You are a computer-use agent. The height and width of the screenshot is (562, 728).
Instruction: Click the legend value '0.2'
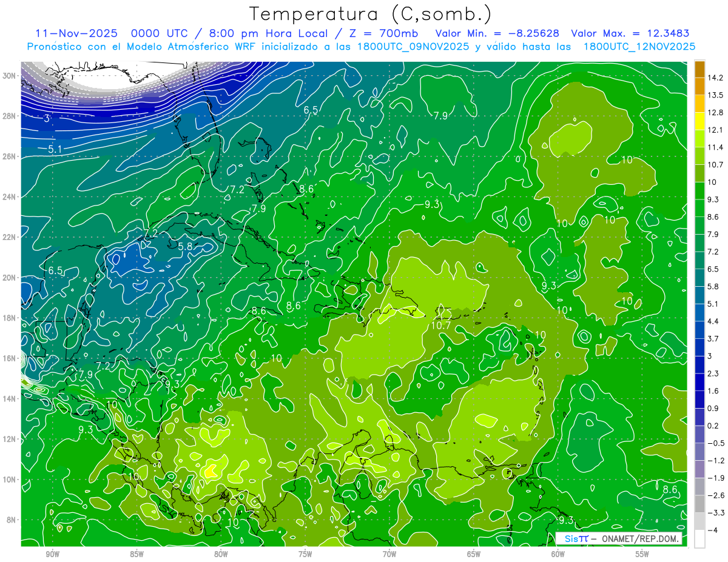(713, 426)
